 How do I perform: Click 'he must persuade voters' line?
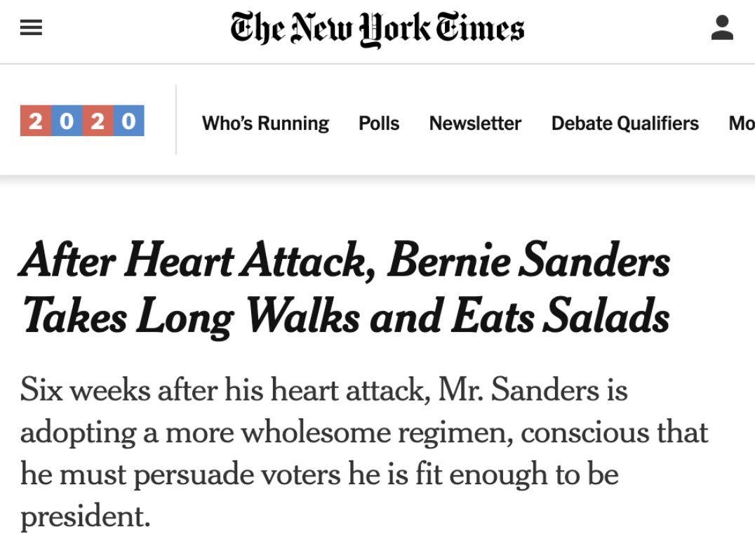180,475
